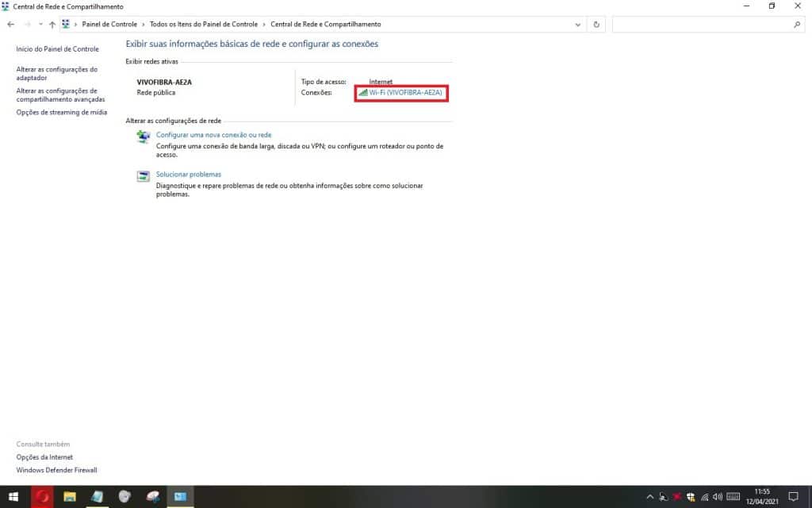The image size is (812, 508).
Task: Open Alterar as configurações do adaptador
Action: pyautogui.click(x=56, y=74)
